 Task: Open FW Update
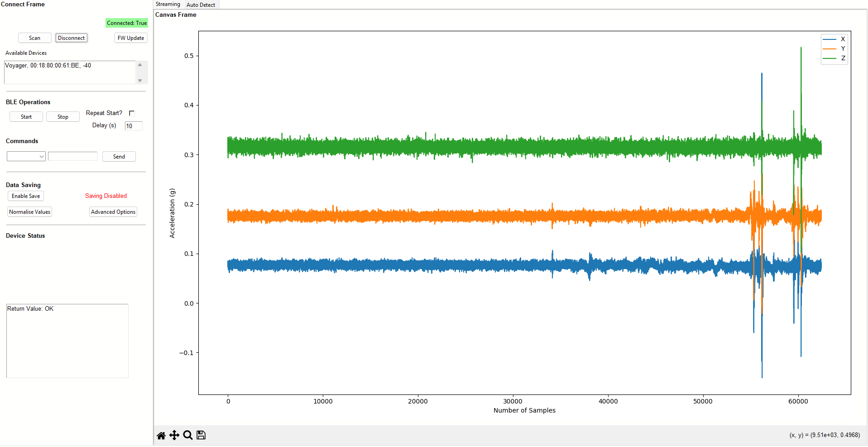pos(131,38)
